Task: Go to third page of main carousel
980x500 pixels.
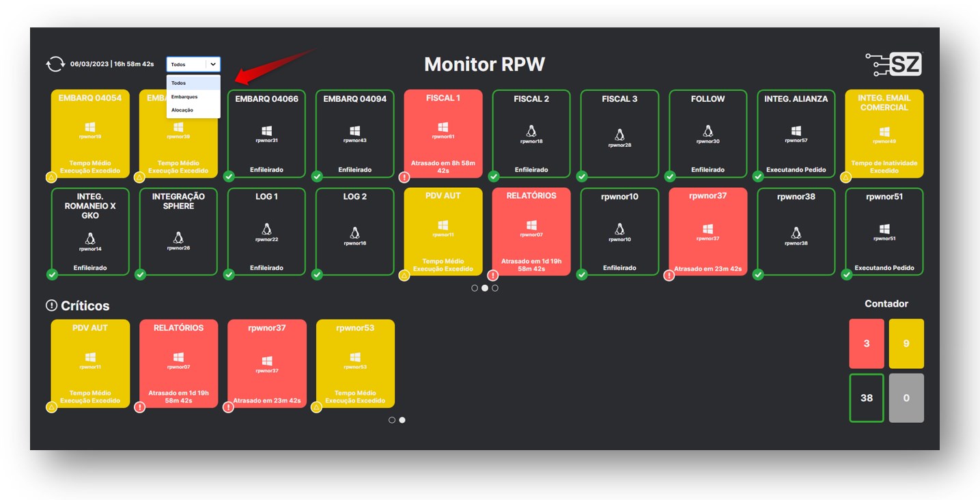Action: 495,288
